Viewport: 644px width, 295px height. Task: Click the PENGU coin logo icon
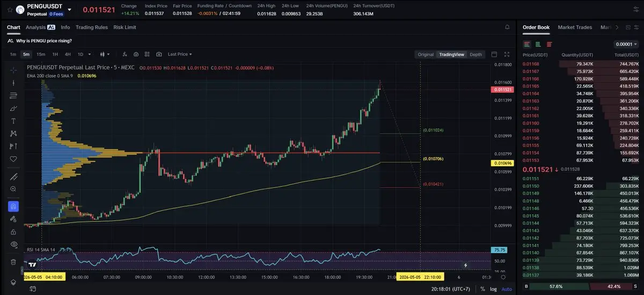click(19, 9)
